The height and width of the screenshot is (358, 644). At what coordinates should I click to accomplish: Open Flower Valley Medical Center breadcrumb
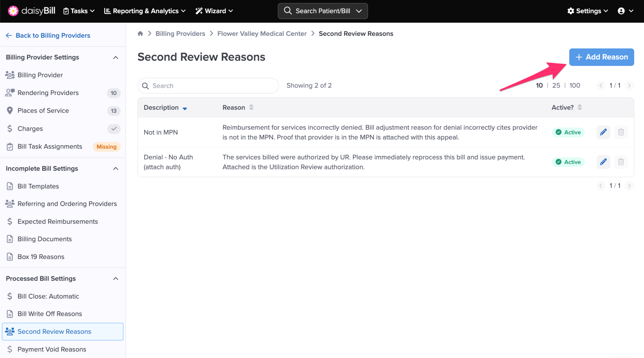point(262,34)
